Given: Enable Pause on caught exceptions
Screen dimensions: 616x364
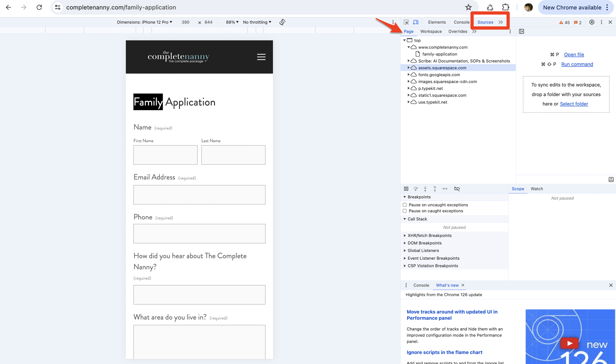Looking at the screenshot, I should pos(405,211).
